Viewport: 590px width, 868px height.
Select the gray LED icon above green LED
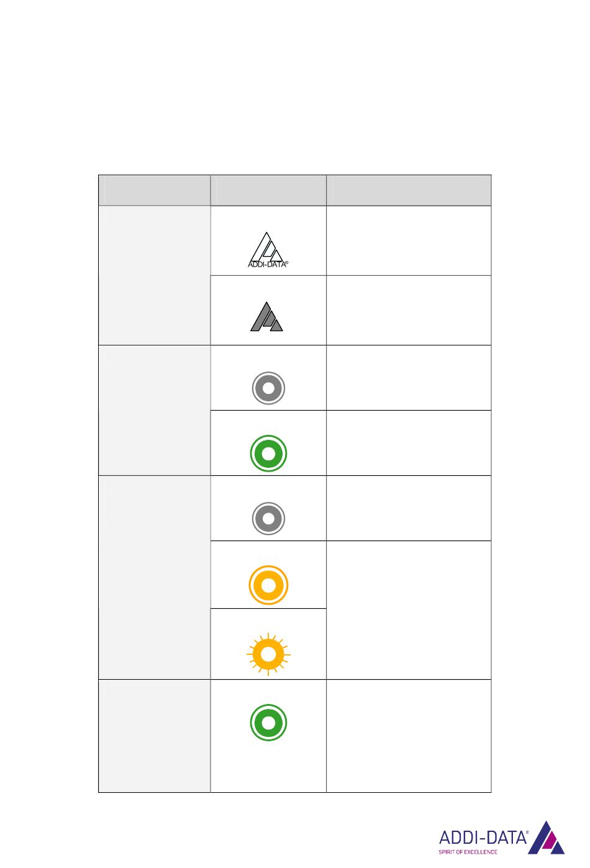point(268,388)
